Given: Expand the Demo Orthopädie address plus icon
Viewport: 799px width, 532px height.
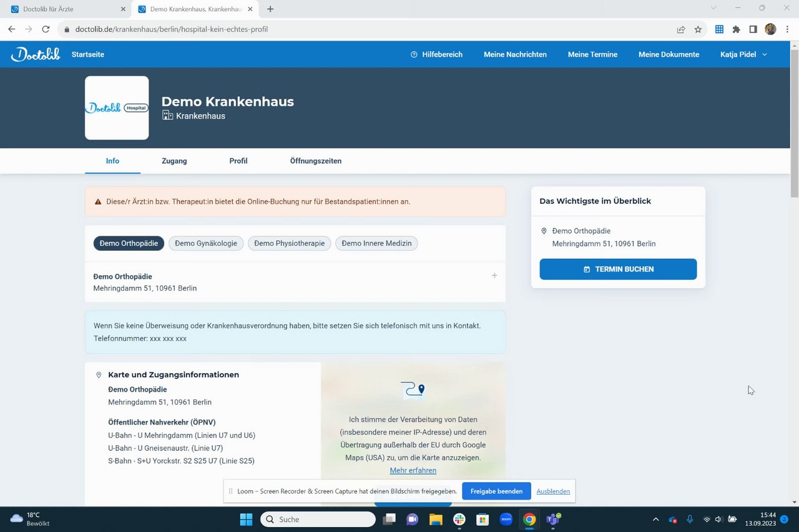Looking at the screenshot, I should pyautogui.click(x=494, y=276).
